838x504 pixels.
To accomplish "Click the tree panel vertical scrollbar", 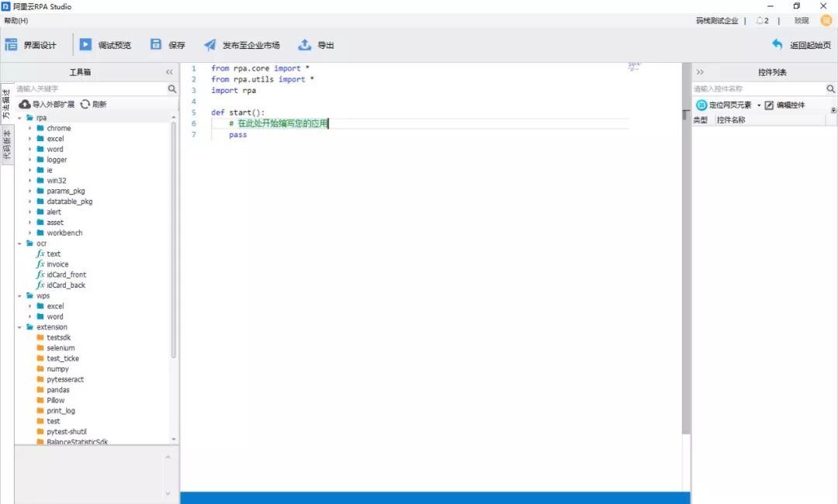I will tap(174, 240).
